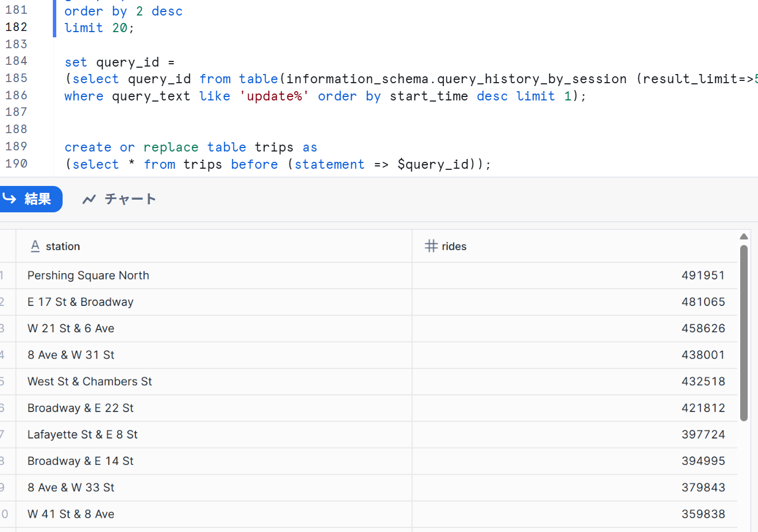Click line number 182 in the editor gutter
The image size is (758, 532).
[x=16, y=27]
